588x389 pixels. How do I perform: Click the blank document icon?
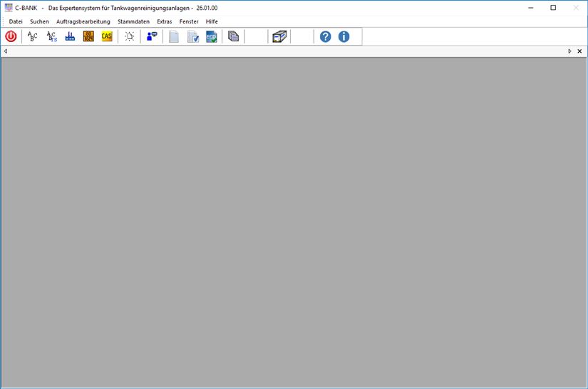click(x=174, y=36)
